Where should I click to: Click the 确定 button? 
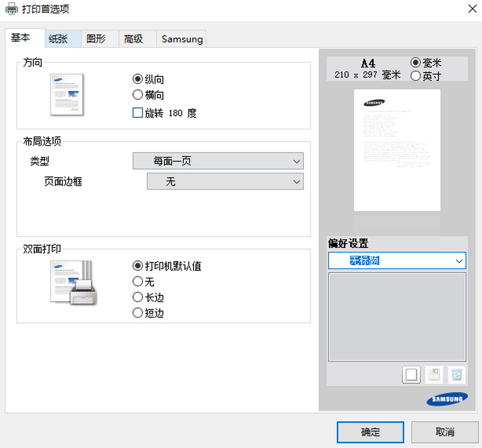(x=370, y=432)
